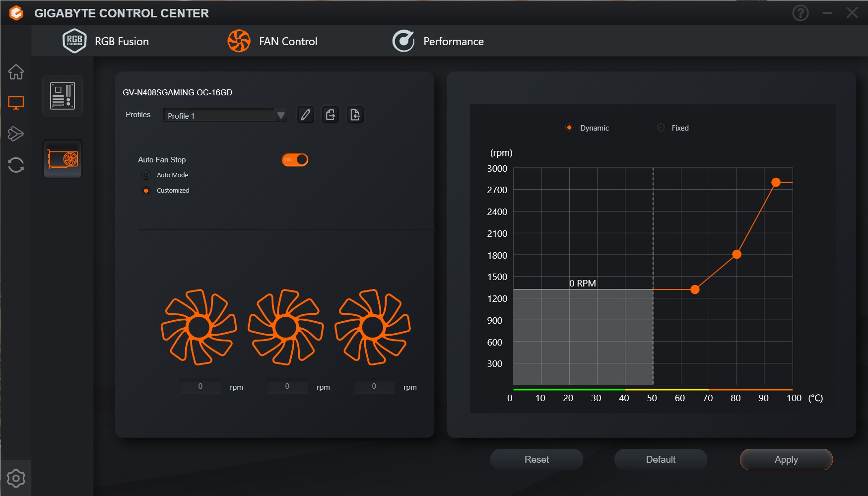Click the Performance gauge icon
This screenshot has height=496, width=868.
tap(403, 41)
